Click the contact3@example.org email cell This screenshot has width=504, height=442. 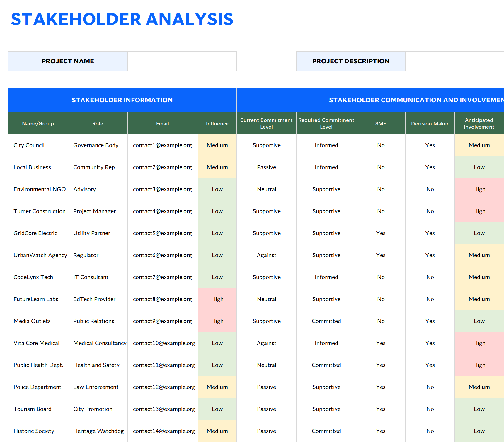coord(163,189)
